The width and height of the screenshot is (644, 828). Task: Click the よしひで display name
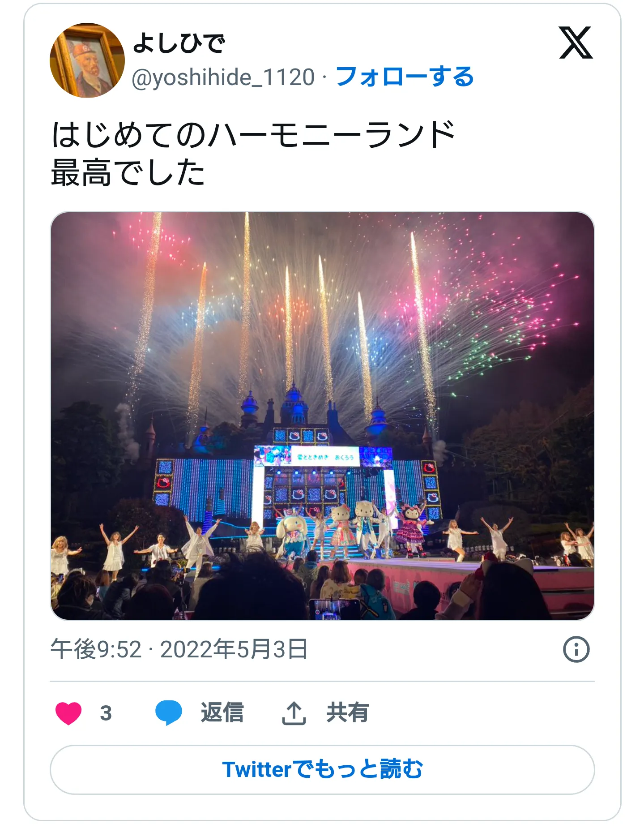pos(179,43)
